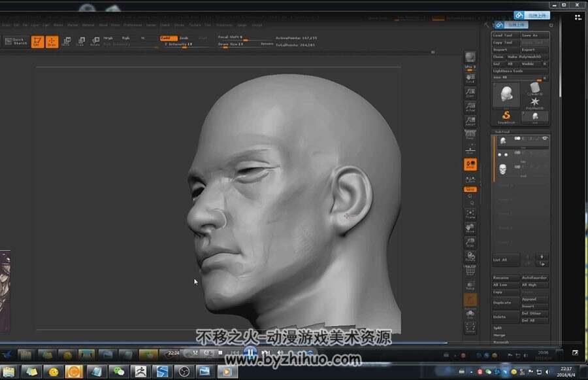Screen dimensions: 588x380
Task: Click the Save As button
Action: pyautogui.click(x=534, y=35)
